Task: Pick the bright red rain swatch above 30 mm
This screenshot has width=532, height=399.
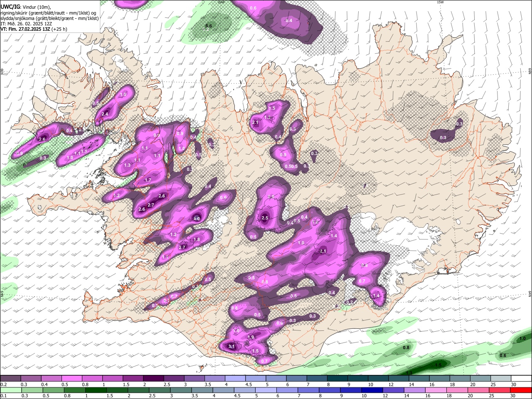Action: click(520, 390)
